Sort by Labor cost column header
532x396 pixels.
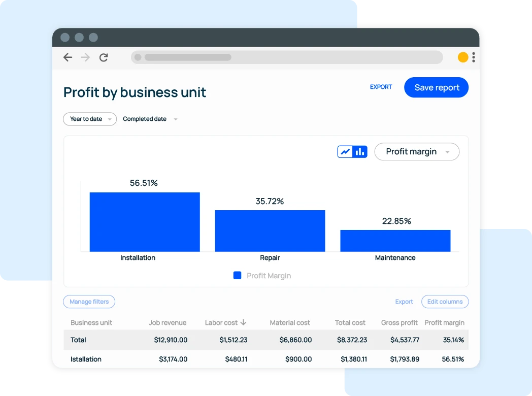tap(221, 323)
